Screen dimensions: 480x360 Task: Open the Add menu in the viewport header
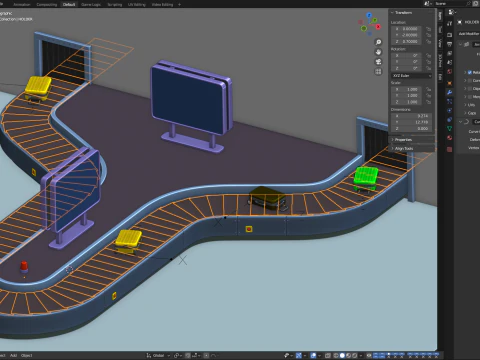click(13, 355)
